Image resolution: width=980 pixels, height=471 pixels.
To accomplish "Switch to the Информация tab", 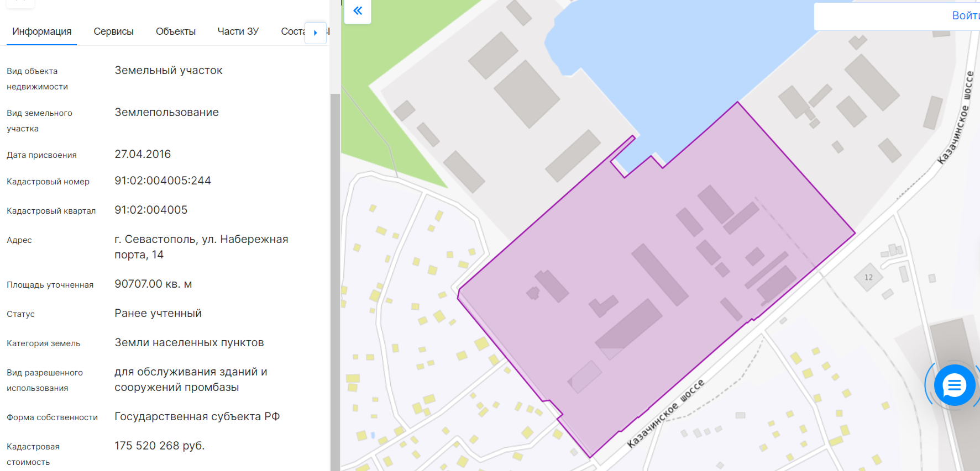I will [42, 31].
